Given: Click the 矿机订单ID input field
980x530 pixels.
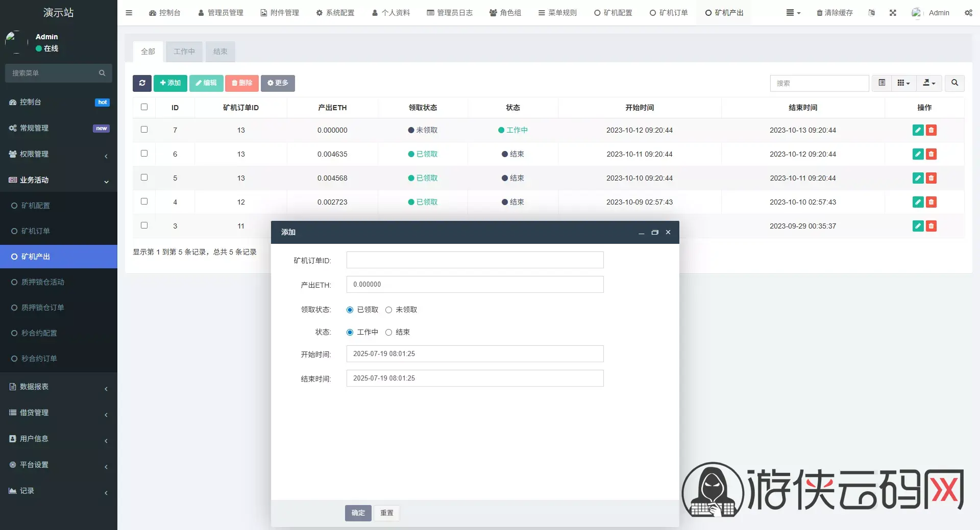Looking at the screenshot, I should [x=475, y=260].
